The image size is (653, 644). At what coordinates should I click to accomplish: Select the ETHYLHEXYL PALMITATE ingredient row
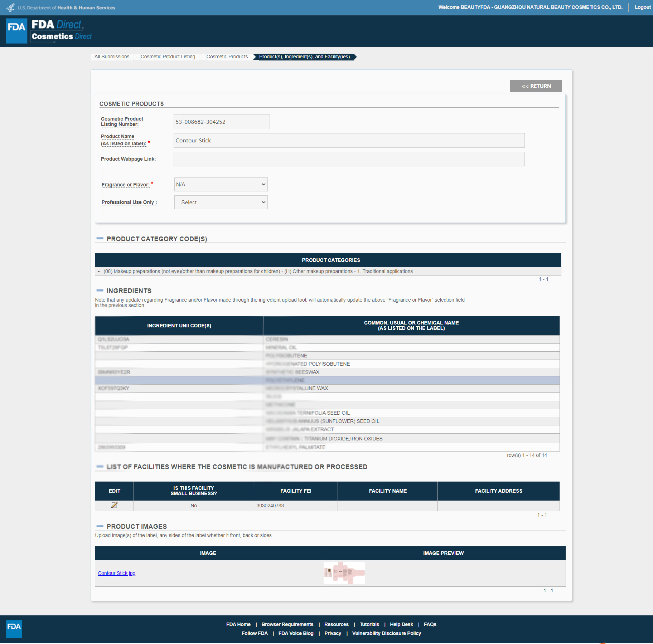[x=327, y=447]
